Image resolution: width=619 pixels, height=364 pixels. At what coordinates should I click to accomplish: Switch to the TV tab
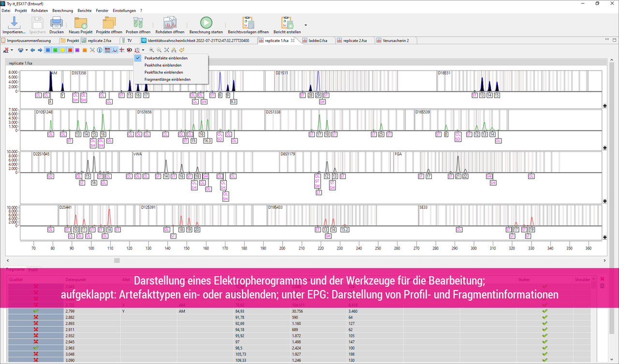pyautogui.click(x=129, y=41)
